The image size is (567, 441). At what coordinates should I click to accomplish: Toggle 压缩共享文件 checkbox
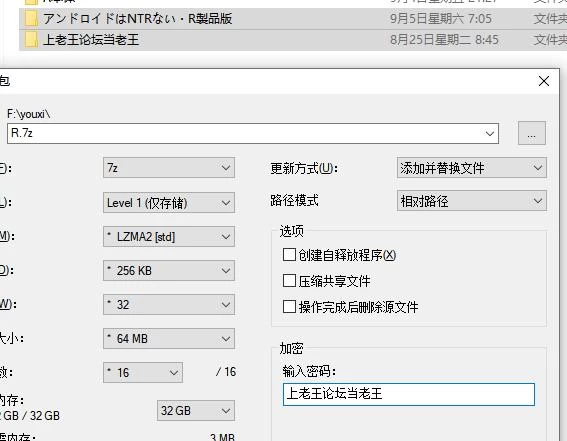[x=289, y=281]
